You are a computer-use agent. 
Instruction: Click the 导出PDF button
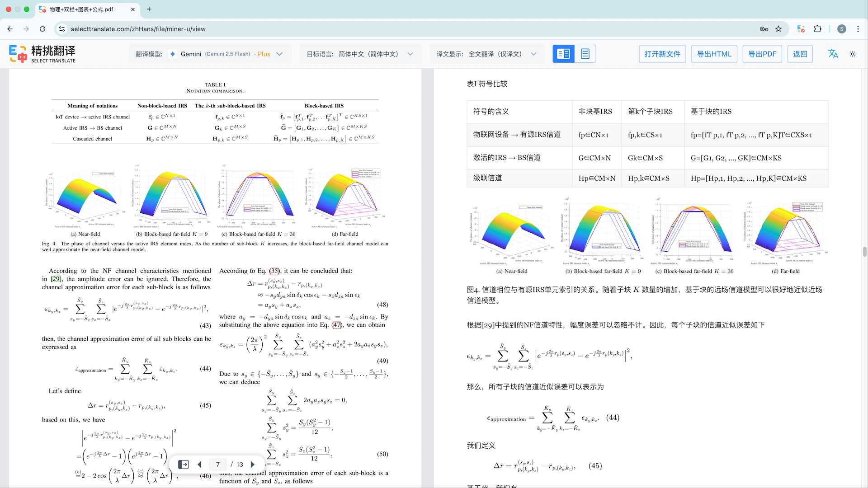pos(762,54)
